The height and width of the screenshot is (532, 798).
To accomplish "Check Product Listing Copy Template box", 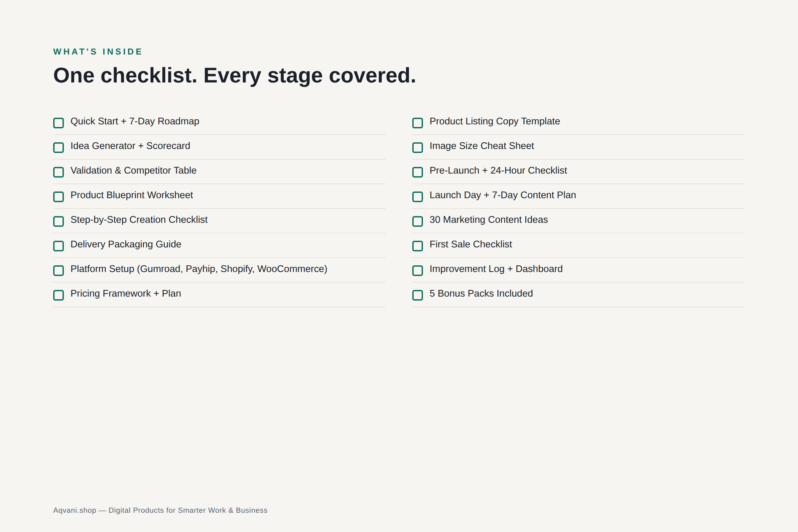I will 417,123.
